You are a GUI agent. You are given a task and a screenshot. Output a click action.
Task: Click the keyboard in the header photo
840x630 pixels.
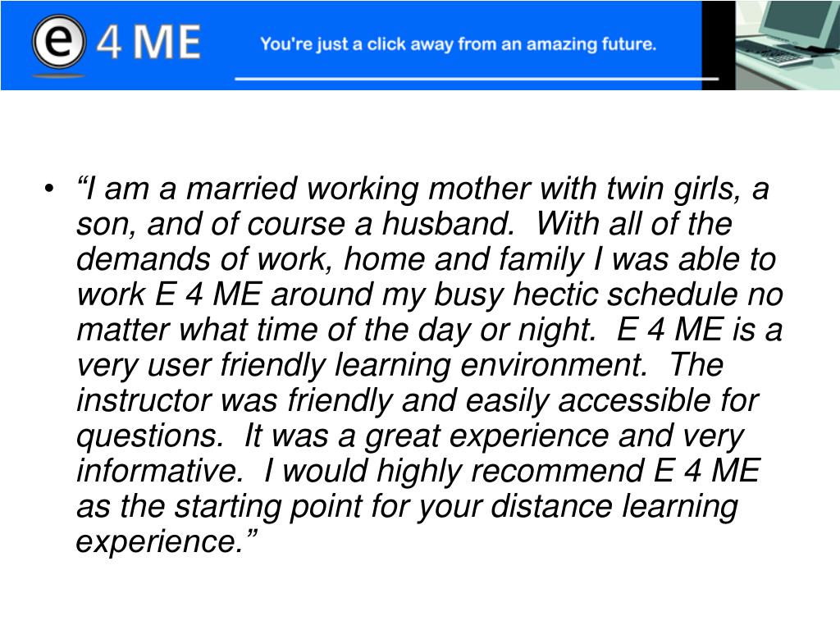tap(775, 55)
